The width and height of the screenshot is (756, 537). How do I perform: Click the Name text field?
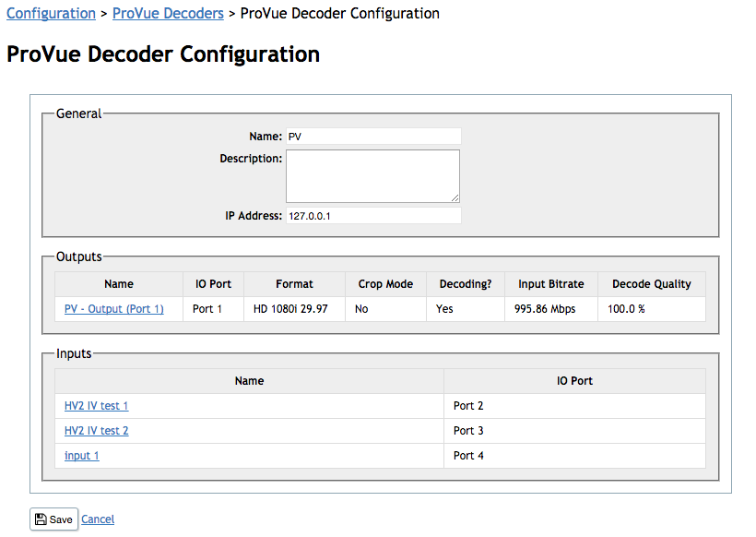pyautogui.click(x=372, y=136)
